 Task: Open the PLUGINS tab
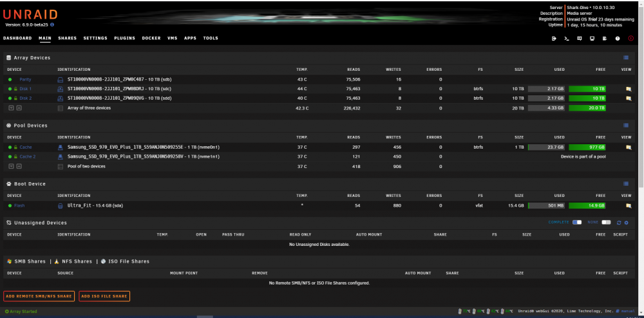124,38
